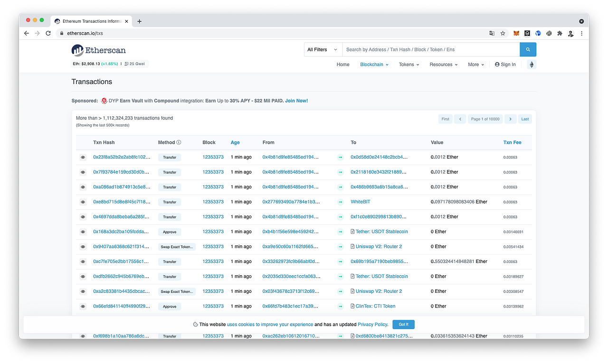Open the Resources dropdown menu
Viewport: 608px width, 364px height.
pyautogui.click(x=444, y=65)
